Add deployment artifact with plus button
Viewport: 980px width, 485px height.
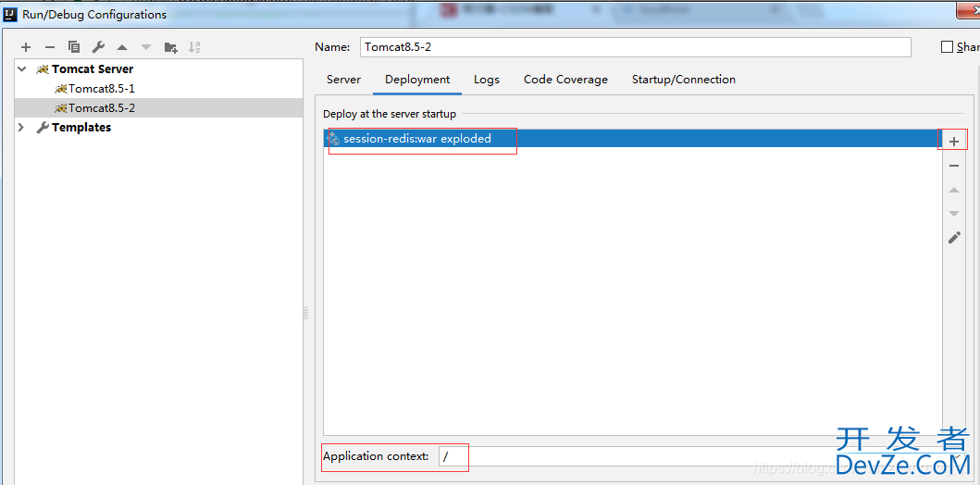click(x=954, y=142)
